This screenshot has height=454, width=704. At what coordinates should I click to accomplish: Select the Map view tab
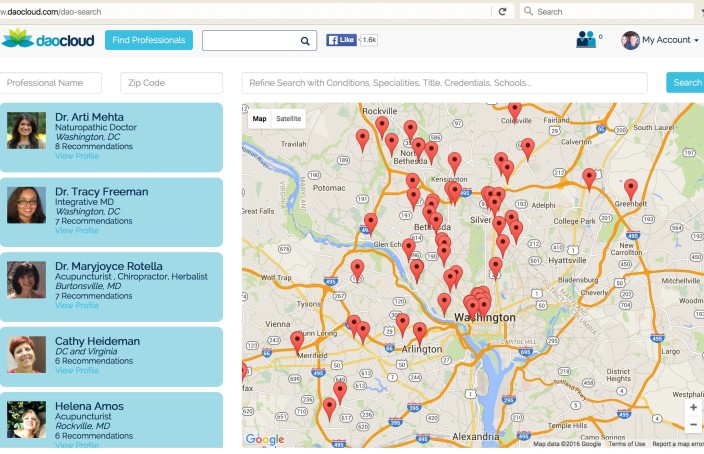click(260, 119)
